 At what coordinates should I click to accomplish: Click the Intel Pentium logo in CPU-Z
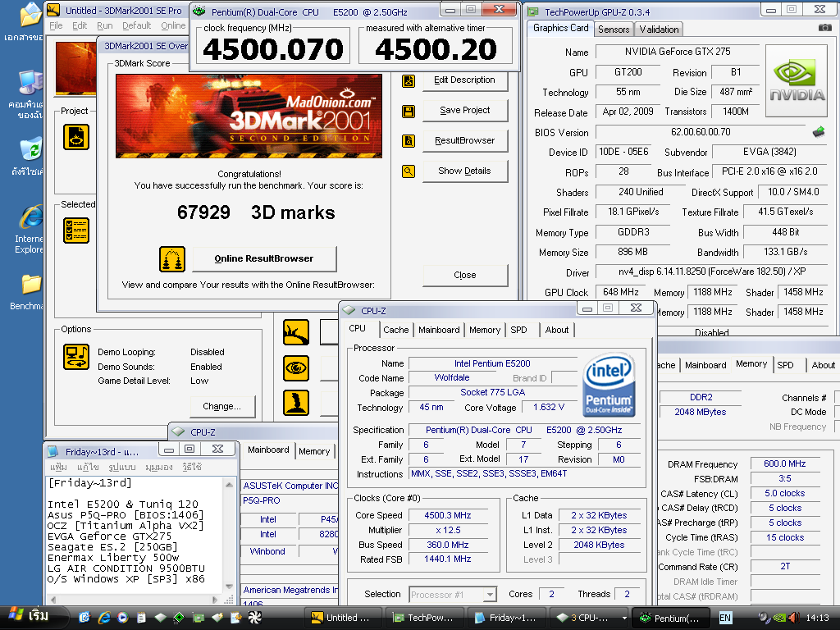coord(609,384)
